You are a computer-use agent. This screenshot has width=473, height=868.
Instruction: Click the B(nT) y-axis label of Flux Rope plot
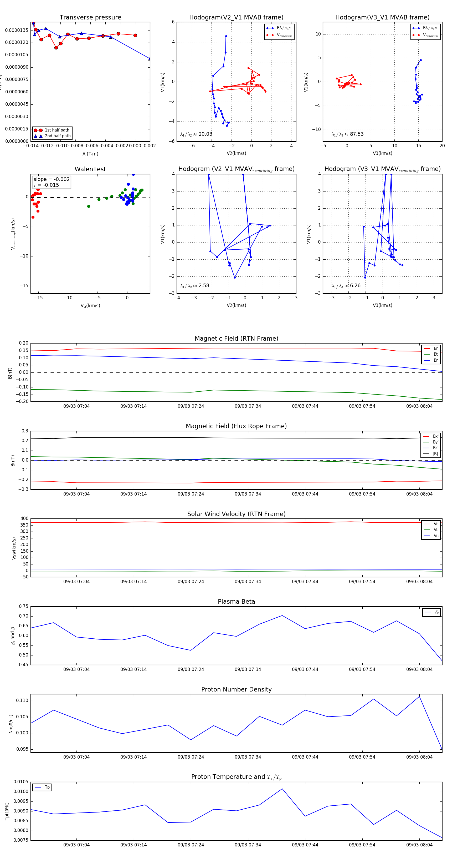13,461
